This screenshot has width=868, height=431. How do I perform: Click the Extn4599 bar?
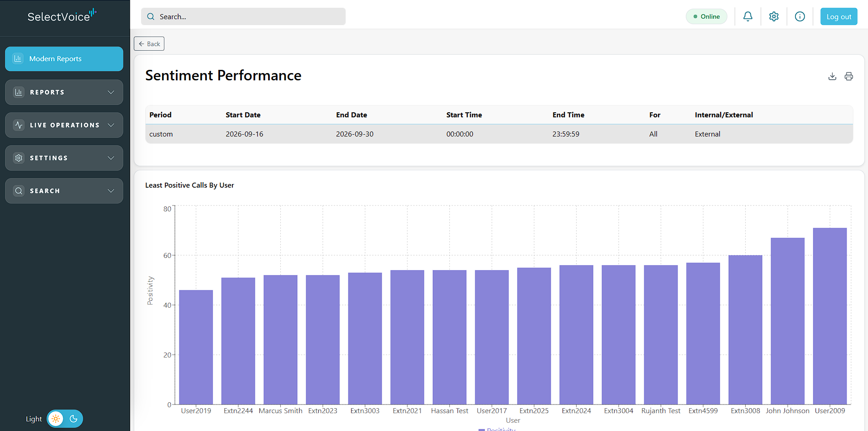[x=703, y=334]
